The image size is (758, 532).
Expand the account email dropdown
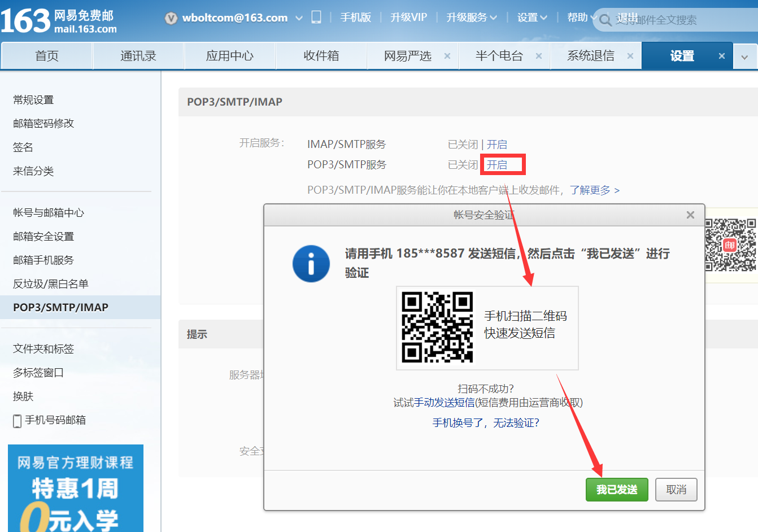click(299, 18)
